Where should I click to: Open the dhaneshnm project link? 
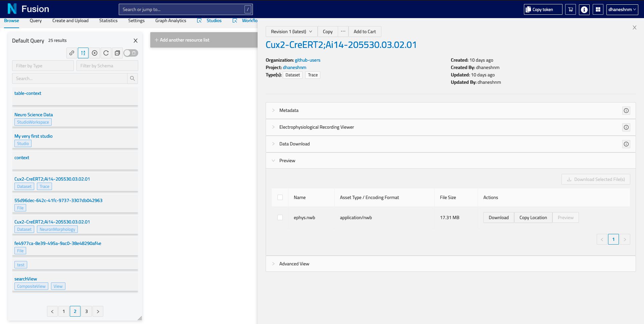(x=294, y=68)
